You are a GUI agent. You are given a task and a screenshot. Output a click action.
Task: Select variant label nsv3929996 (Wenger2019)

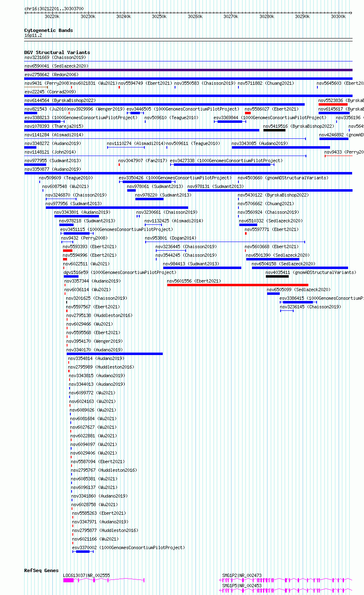97,109
